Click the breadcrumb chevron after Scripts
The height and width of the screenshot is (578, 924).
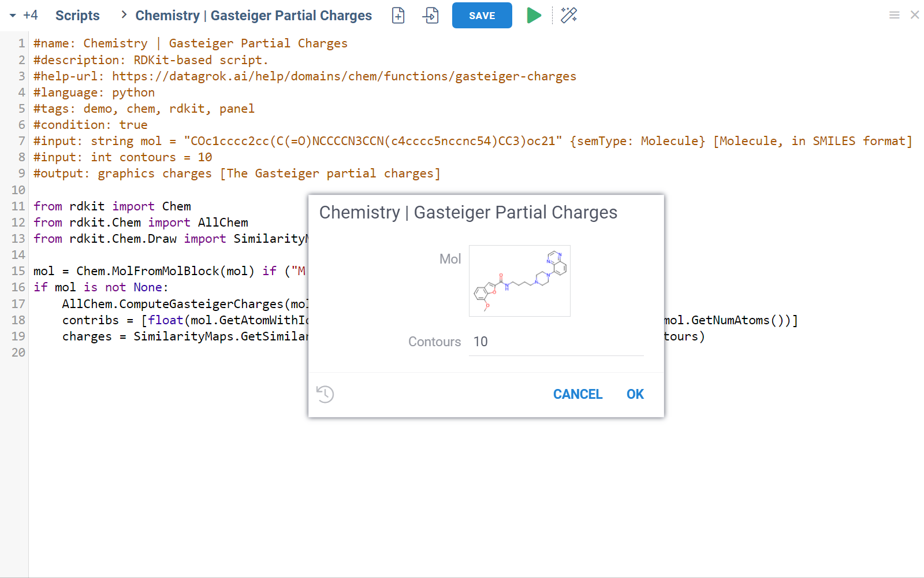(123, 16)
